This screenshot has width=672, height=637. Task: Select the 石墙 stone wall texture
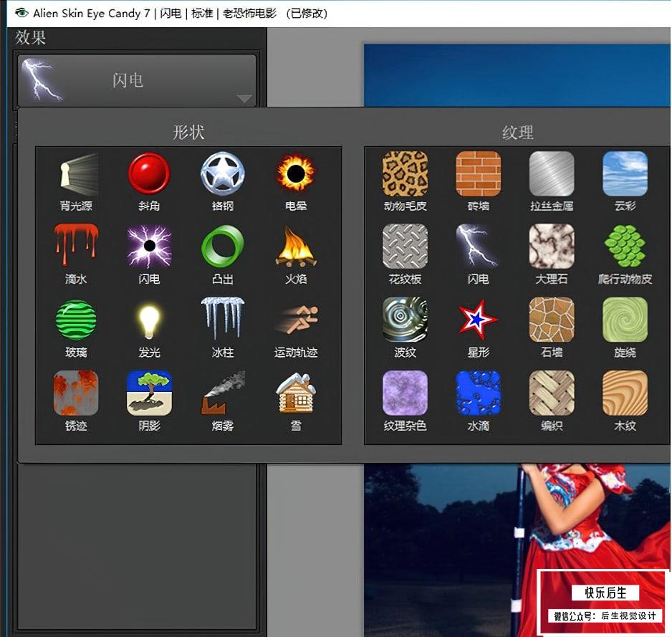click(x=552, y=320)
